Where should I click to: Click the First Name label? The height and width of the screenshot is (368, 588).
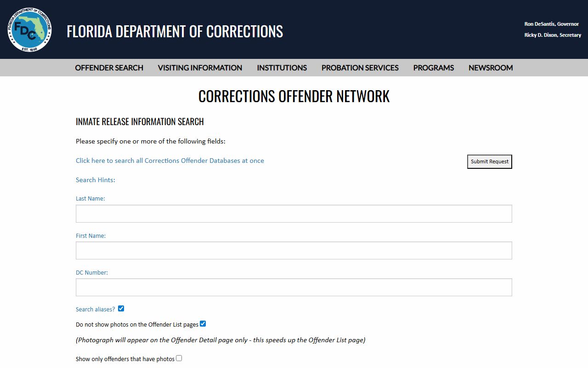pos(90,236)
